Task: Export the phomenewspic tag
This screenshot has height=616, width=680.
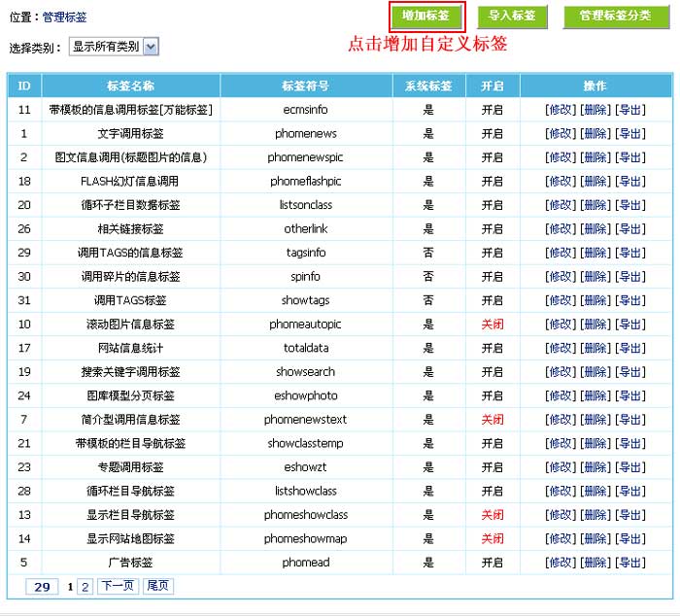Action: coord(630,157)
